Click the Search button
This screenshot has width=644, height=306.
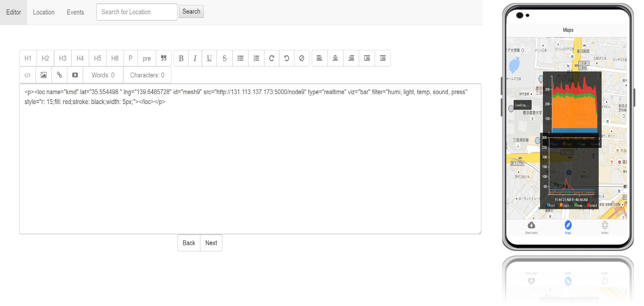[x=191, y=11]
